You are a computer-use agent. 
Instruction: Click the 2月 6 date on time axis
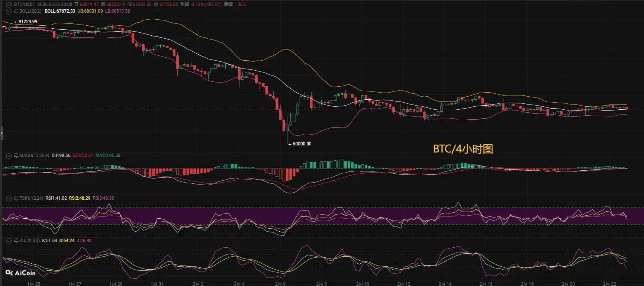[280, 284]
